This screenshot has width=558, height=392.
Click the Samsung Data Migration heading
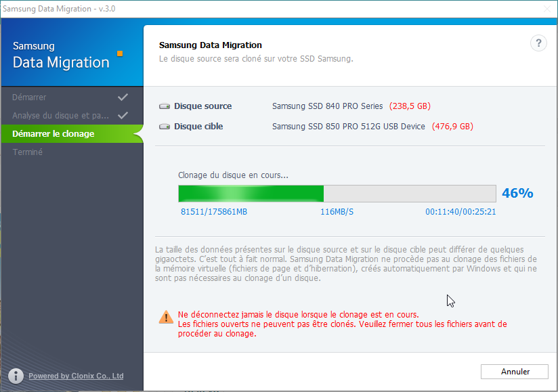[211, 45]
